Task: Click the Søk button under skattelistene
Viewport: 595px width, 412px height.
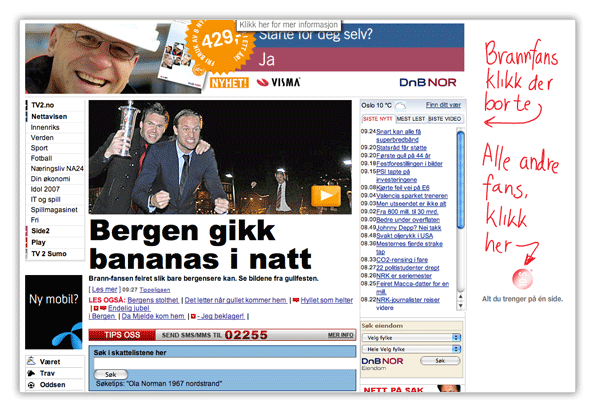Action: pyautogui.click(x=110, y=374)
